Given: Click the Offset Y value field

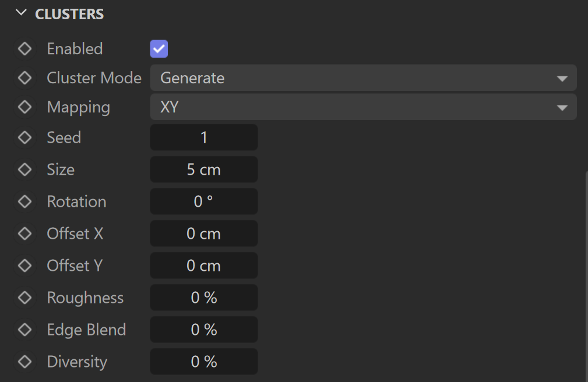Looking at the screenshot, I should pos(204,266).
